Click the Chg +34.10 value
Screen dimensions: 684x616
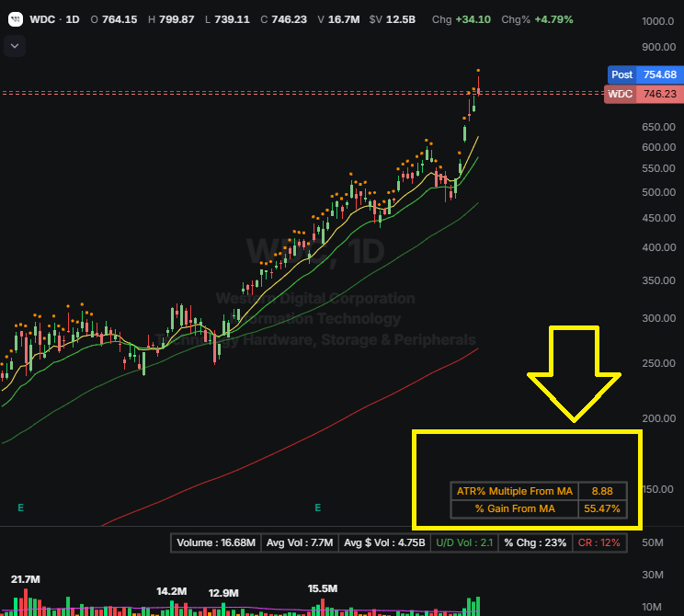point(462,19)
